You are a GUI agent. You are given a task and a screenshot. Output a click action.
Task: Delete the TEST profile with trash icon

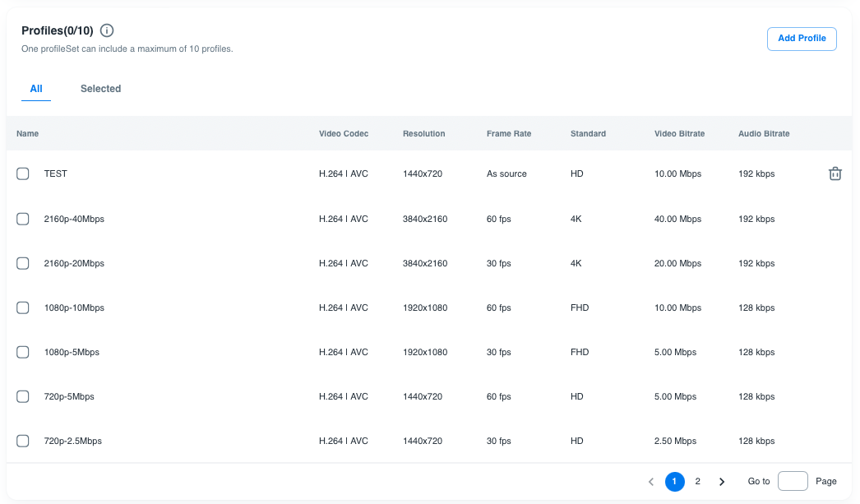(x=835, y=173)
